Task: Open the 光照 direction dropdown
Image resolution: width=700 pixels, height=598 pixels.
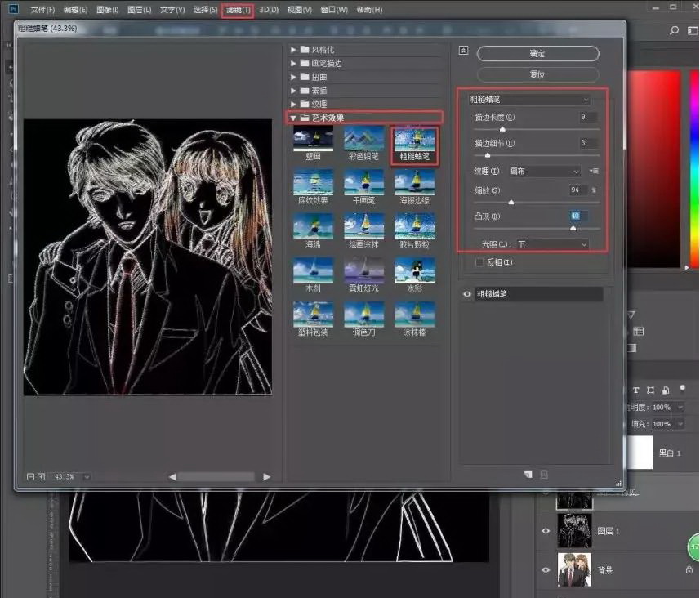Action: point(552,244)
